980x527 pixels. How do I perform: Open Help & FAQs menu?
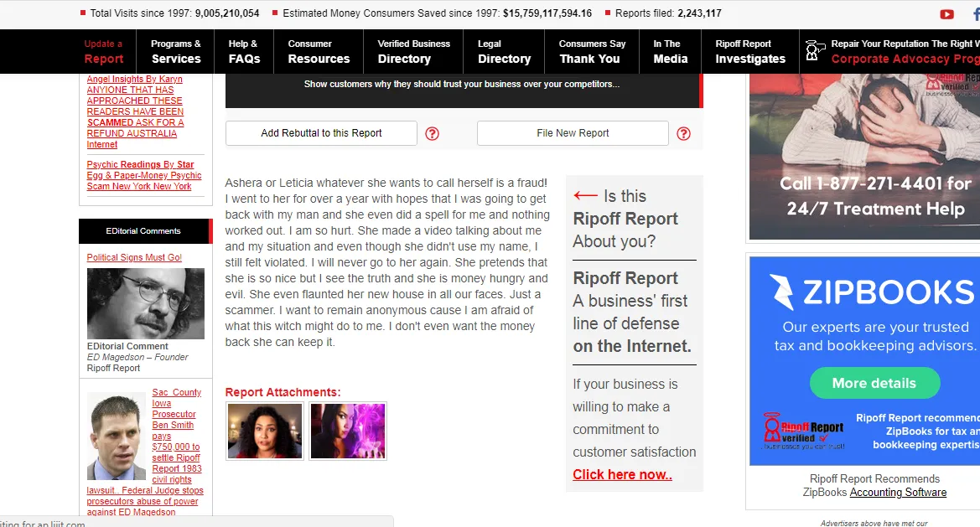click(244, 52)
